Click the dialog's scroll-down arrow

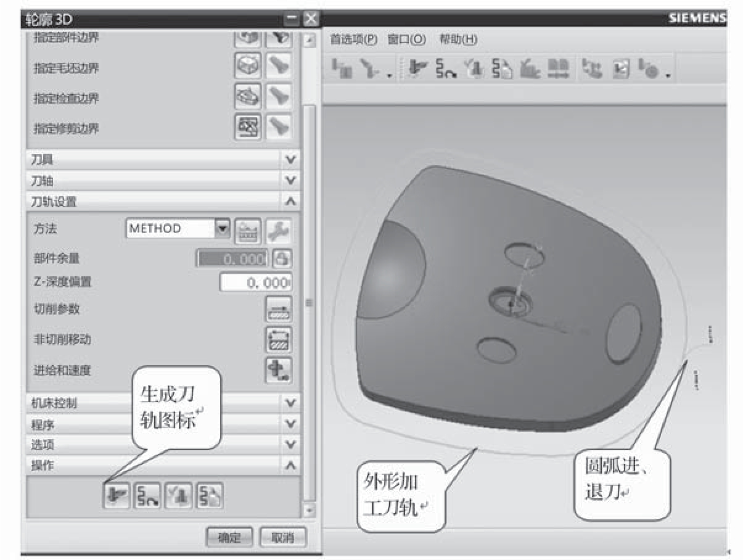coord(310,511)
